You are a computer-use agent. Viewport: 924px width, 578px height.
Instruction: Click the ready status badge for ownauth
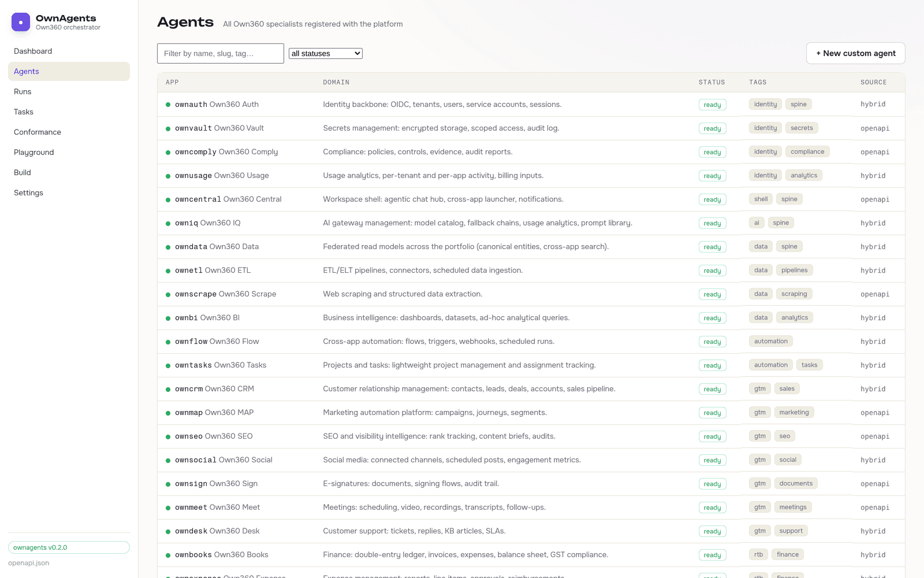point(712,105)
